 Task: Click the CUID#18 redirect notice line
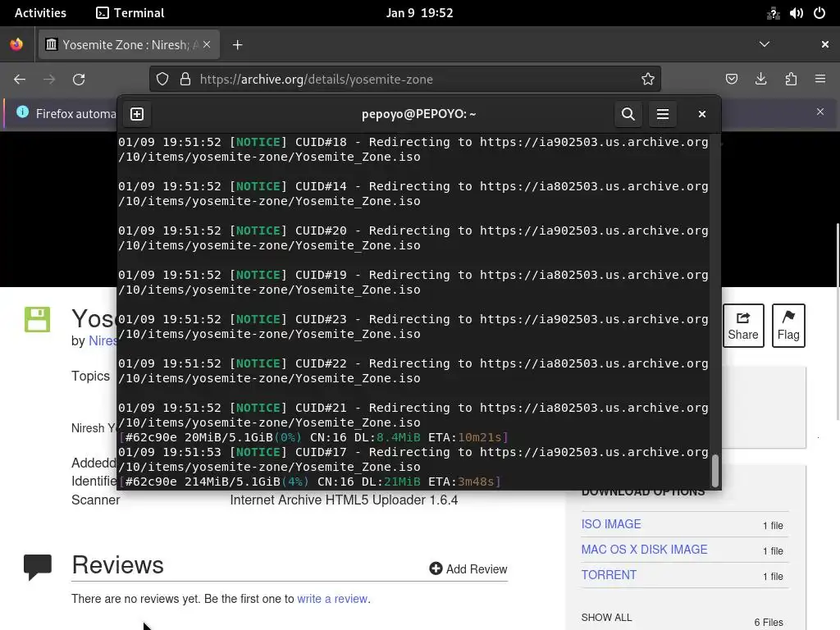click(x=413, y=149)
